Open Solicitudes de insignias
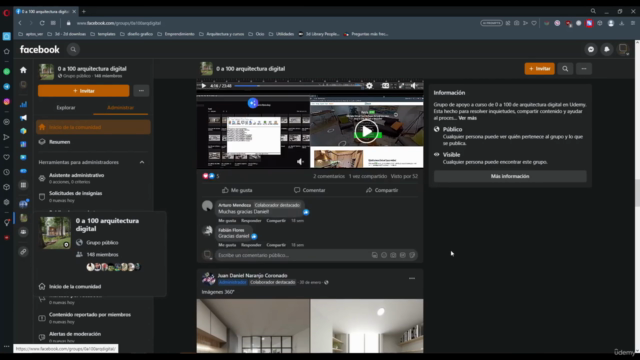 76,196
